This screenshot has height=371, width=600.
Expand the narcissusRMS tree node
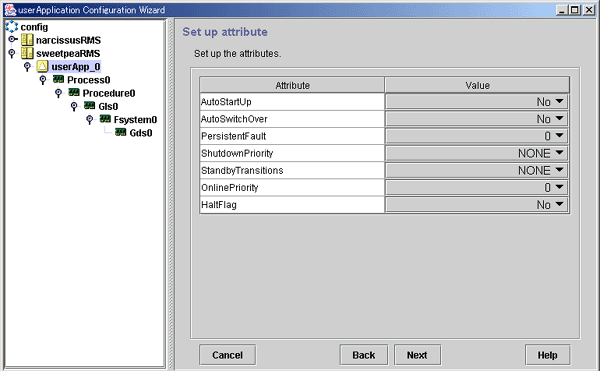click(x=13, y=39)
